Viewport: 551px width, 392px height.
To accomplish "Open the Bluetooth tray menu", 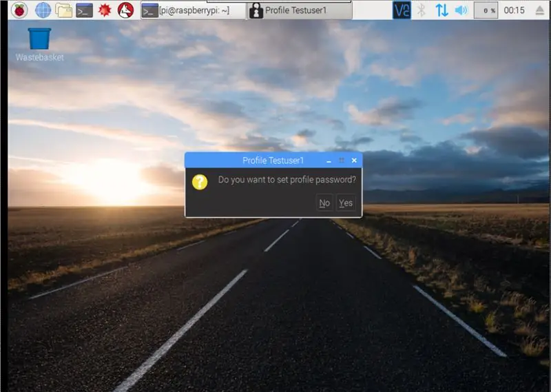I will (422, 10).
